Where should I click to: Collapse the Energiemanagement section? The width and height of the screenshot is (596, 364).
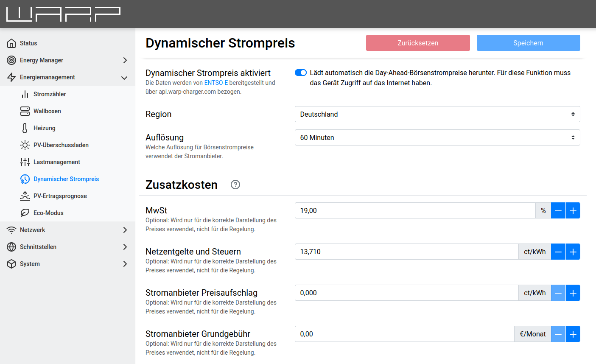[x=67, y=77]
